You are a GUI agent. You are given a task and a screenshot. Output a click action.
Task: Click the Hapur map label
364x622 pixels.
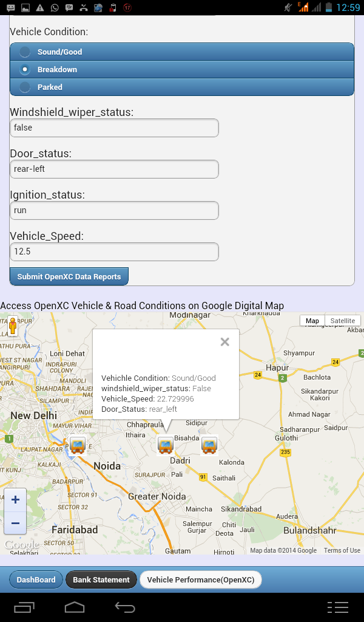pos(277,367)
